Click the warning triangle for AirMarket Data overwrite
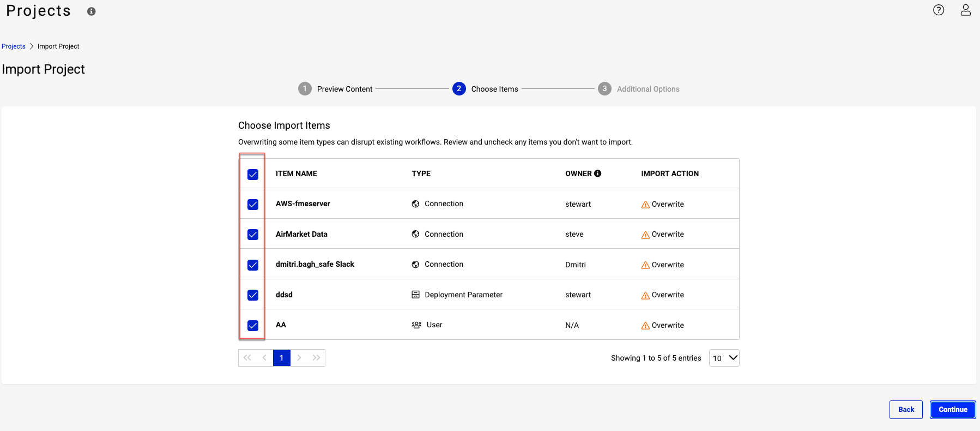 click(645, 235)
